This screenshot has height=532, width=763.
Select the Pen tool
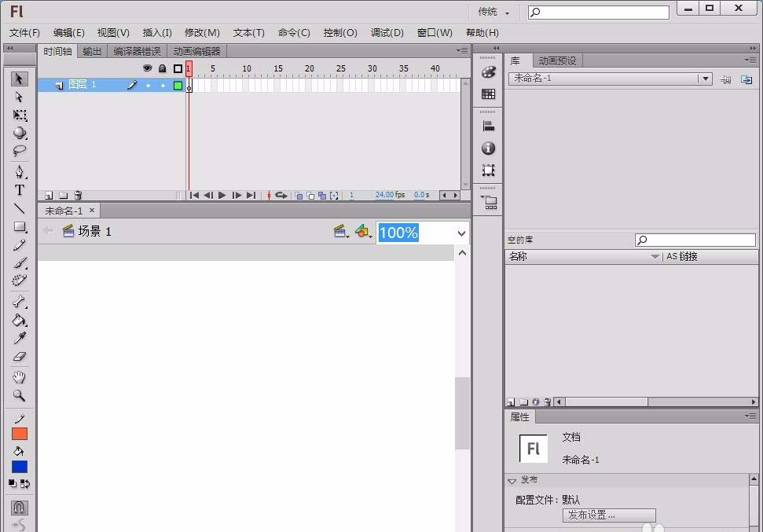[x=19, y=171]
